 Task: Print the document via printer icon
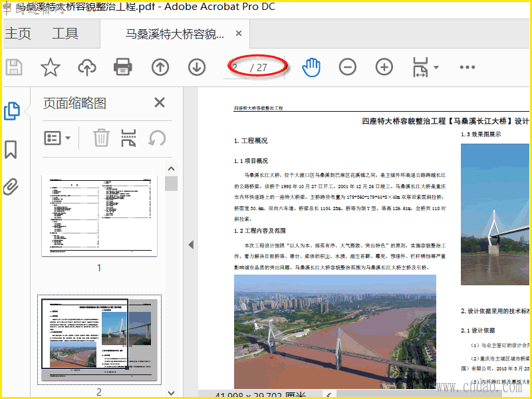click(123, 67)
